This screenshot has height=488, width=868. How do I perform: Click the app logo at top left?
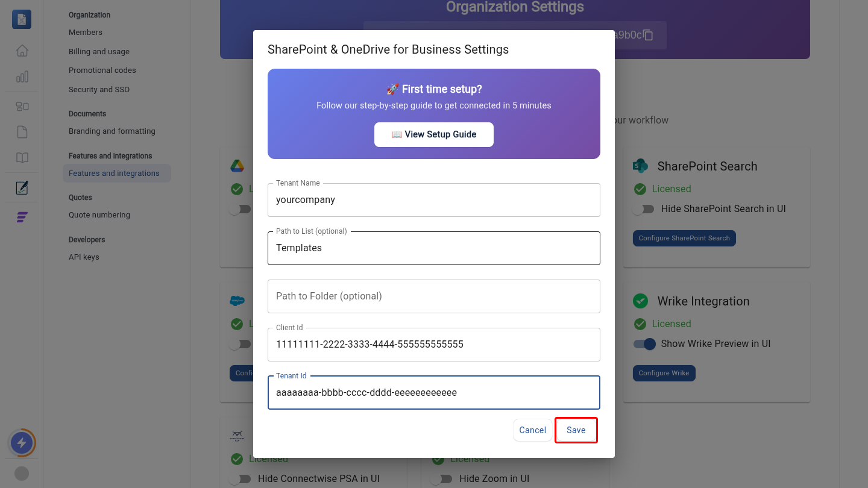click(22, 19)
